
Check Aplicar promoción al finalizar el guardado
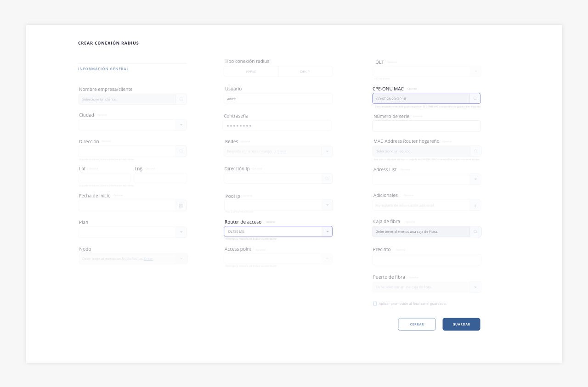tap(375, 303)
